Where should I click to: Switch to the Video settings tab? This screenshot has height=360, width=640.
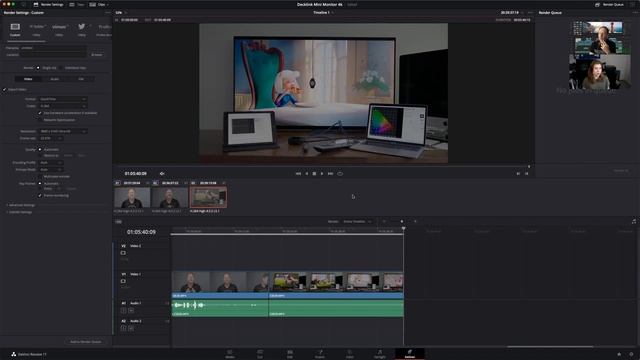coord(28,79)
